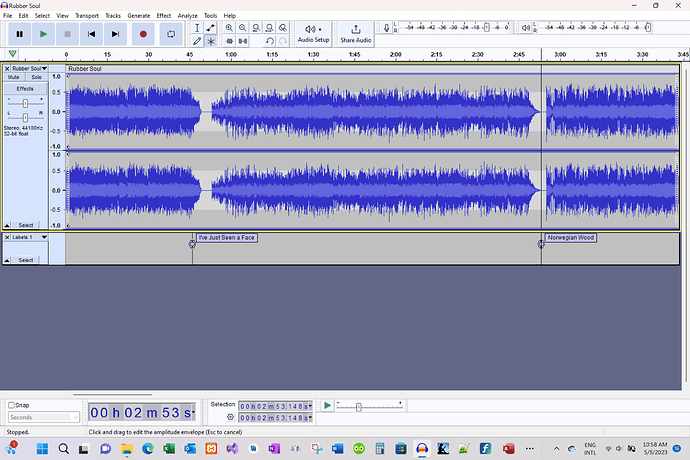Mute the Rubber Soul track
This screenshot has height=460, width=690.
(14, 77)
